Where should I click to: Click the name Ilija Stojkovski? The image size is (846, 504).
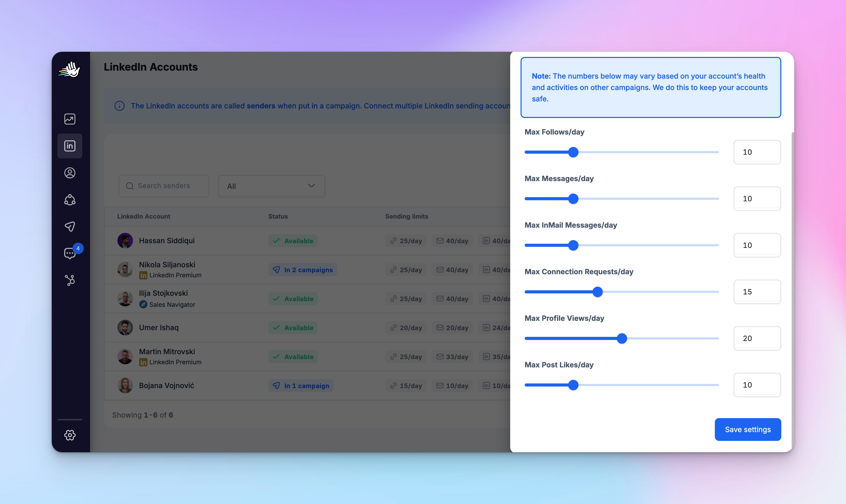(x=163, y=293)
